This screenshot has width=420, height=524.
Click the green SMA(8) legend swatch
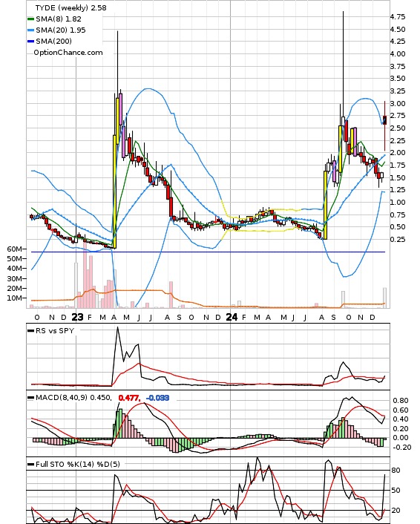click(x=30, y=19)
